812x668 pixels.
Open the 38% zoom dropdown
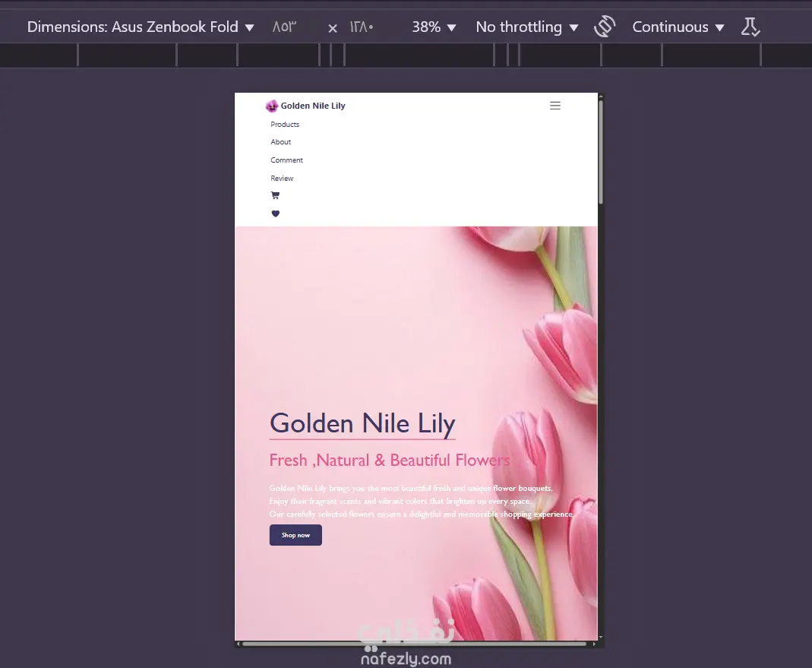[x=434, y=27]
